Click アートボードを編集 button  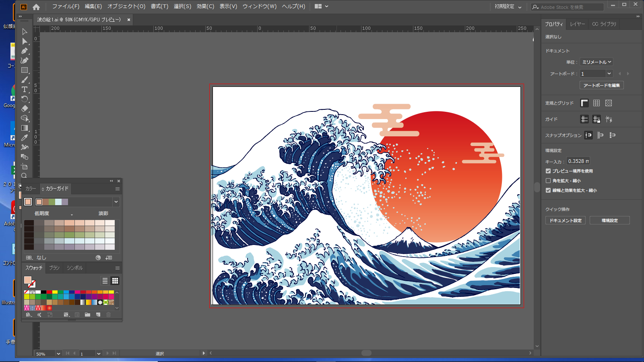[602, 85]
